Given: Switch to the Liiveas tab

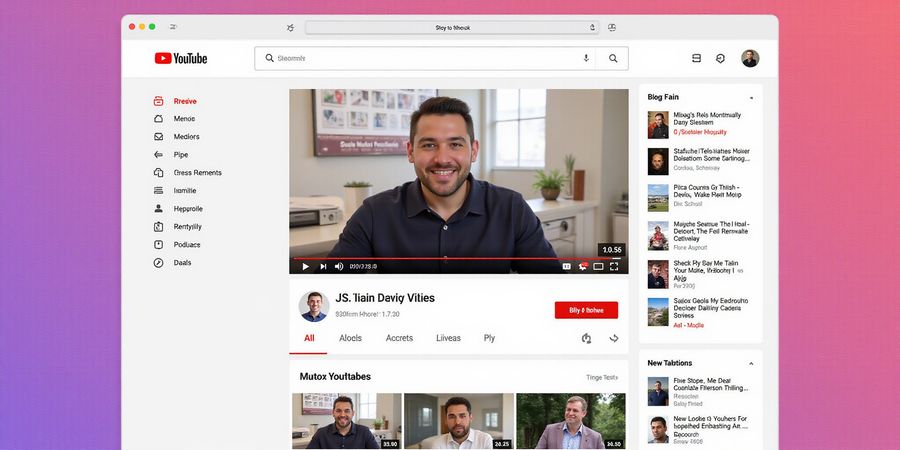Looking at the screenshot, I should 448,338.
